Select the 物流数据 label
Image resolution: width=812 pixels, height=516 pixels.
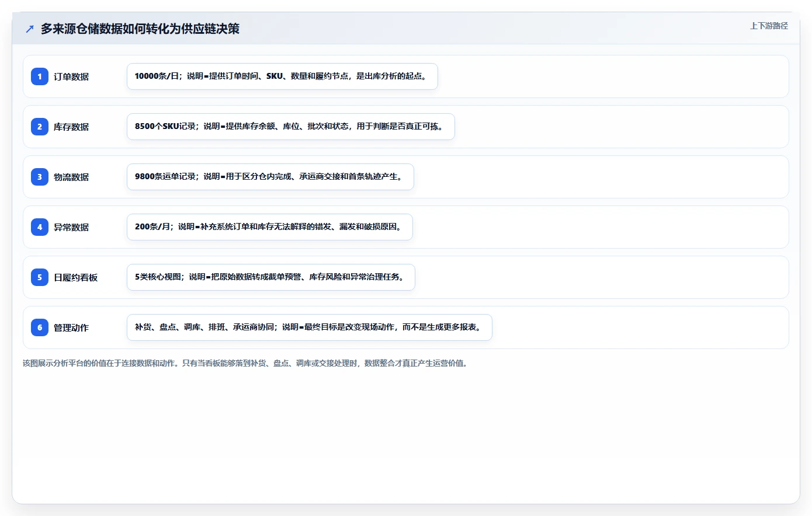pyautogui.click(x=71, y=177)
